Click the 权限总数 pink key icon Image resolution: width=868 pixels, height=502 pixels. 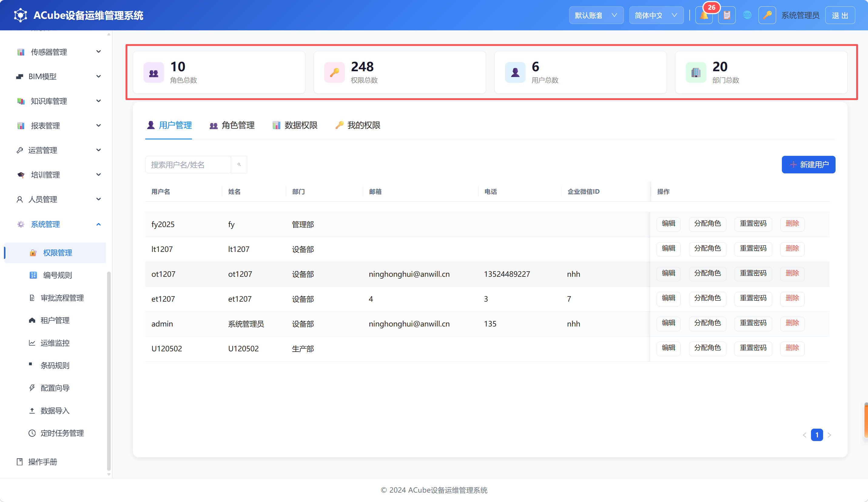tap(334, 73)
